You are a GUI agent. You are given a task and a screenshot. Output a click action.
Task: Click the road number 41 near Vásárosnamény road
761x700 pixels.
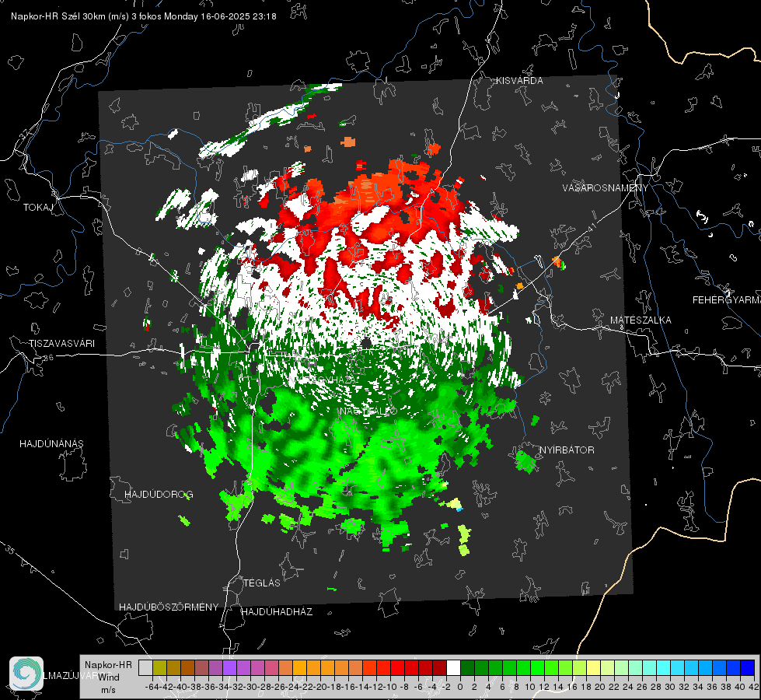[592, 226]
